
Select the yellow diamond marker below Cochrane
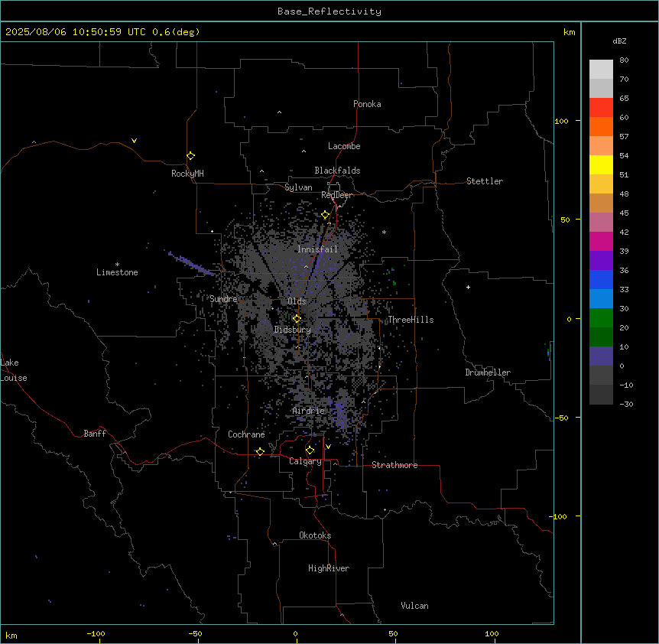(260, 451)
